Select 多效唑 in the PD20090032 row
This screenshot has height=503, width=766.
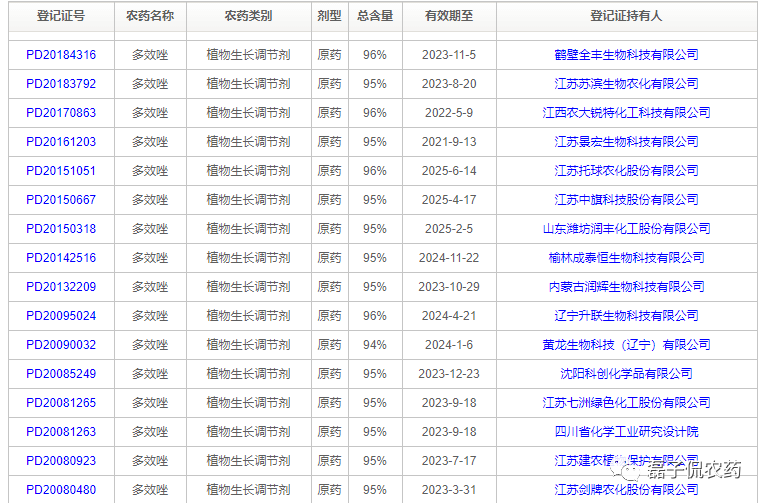150,345
